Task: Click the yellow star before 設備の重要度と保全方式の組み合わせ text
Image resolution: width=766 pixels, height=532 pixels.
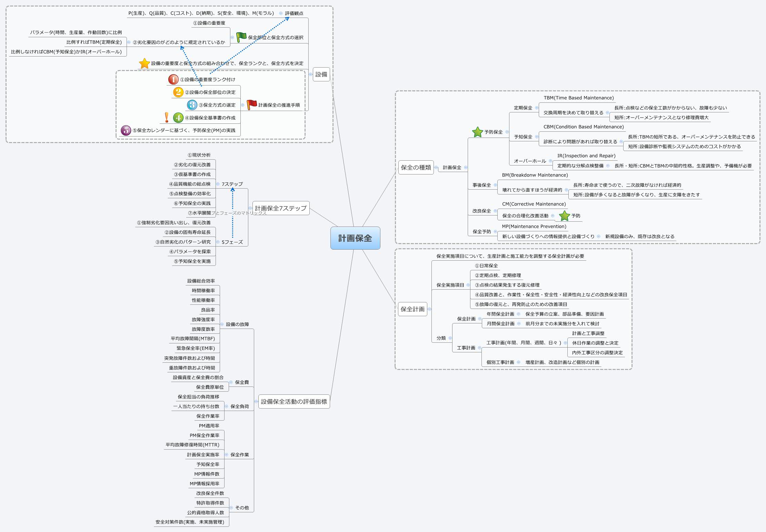Action: coord(144,63)
